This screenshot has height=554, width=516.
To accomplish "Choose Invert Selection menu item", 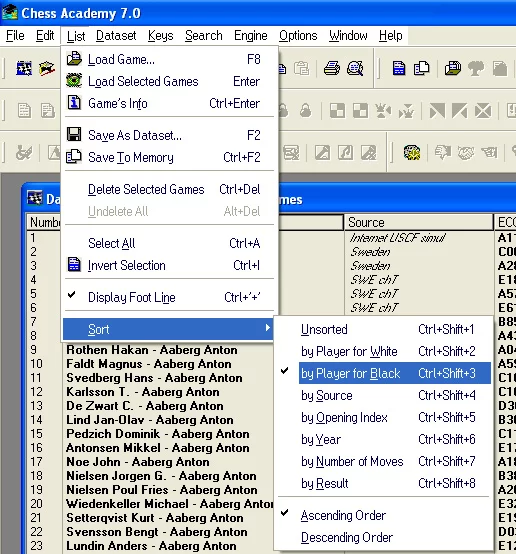I will (170, 265).
